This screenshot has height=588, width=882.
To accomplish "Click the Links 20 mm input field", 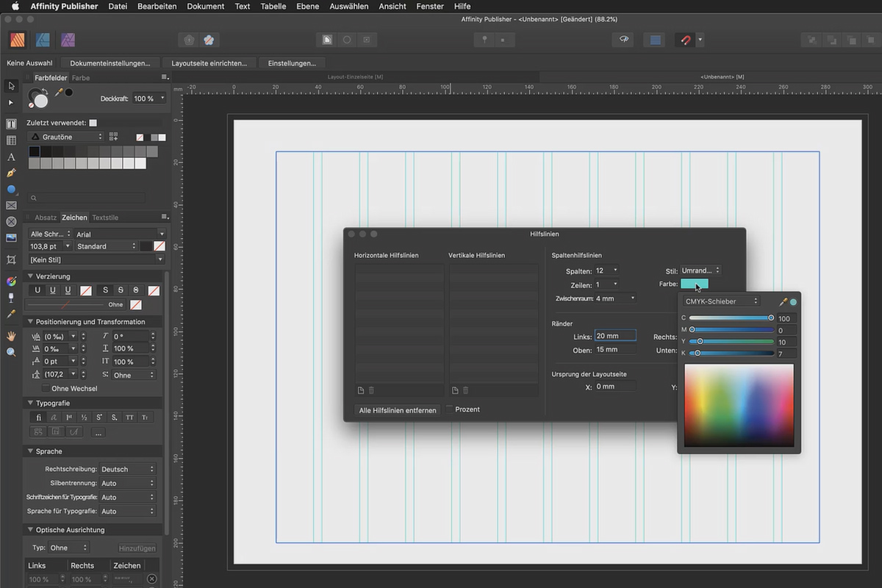I will 614,335.
